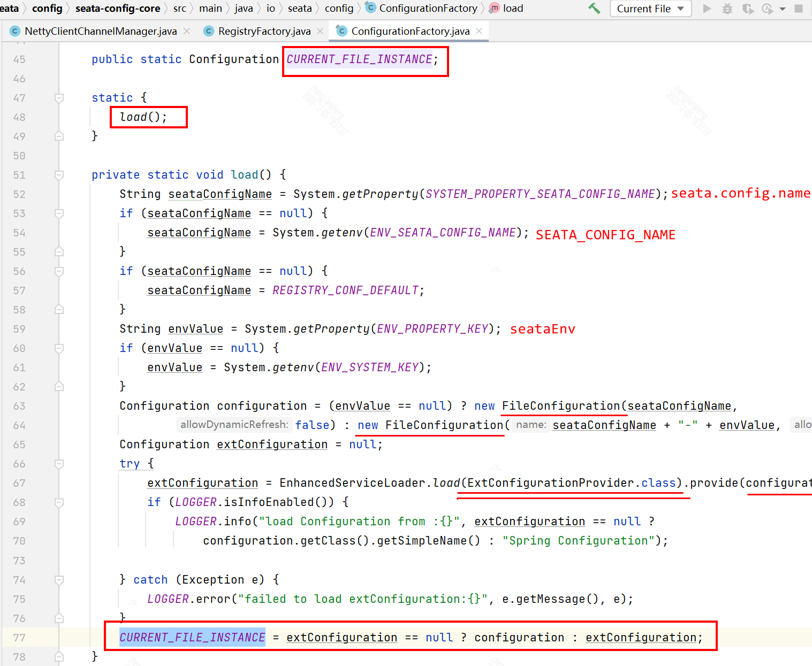Click the 'name:' parameter hint on line 64
The height and width of the screenshot is (666, 812).
pyautogui.click(x=531, y=425)
